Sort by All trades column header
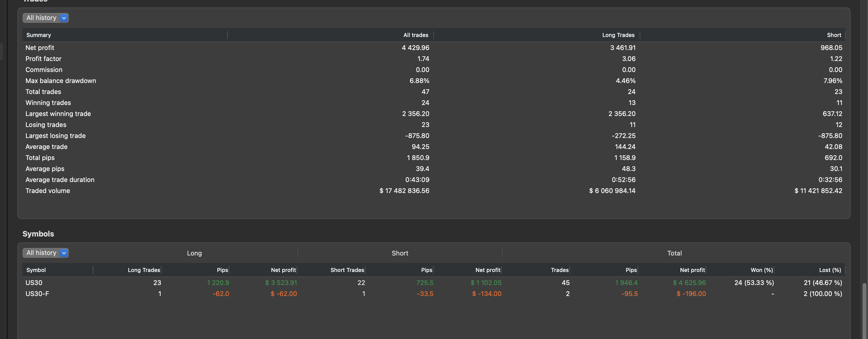Image resolution: width=868 pixels, height=339 pixels. (x=416, y=35)
